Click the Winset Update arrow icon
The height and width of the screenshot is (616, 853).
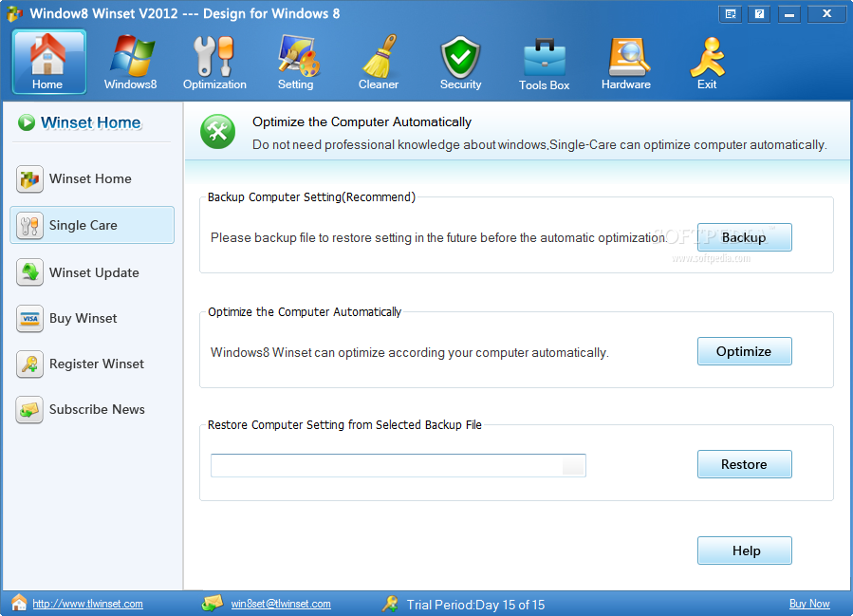(x=29, y=272)
